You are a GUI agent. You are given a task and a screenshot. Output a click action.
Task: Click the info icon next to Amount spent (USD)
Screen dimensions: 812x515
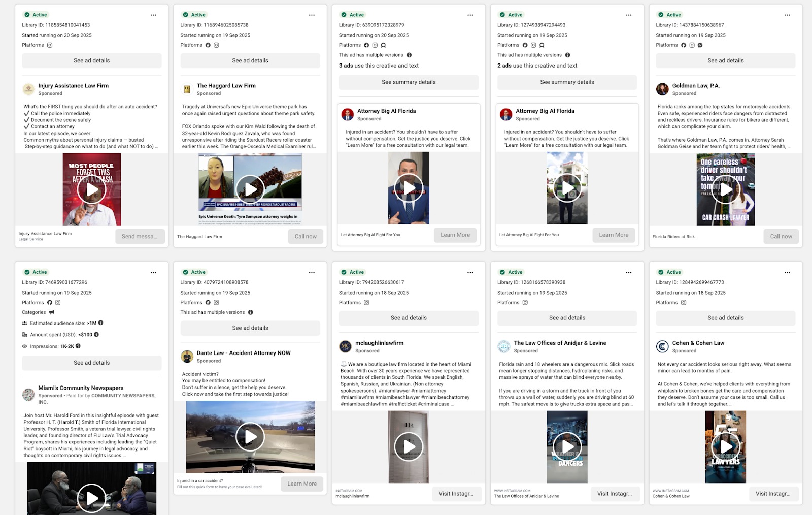96,335
